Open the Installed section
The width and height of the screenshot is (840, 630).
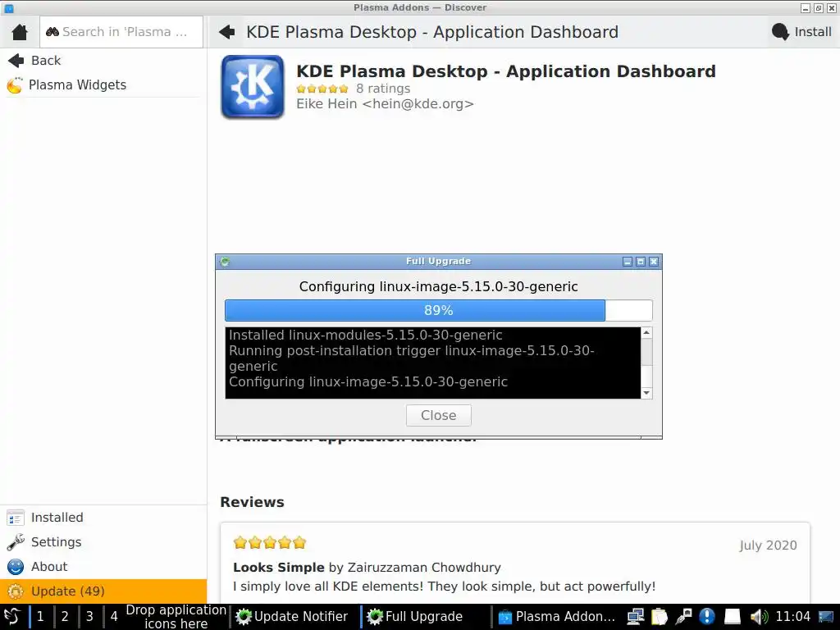tap(103, 518)
